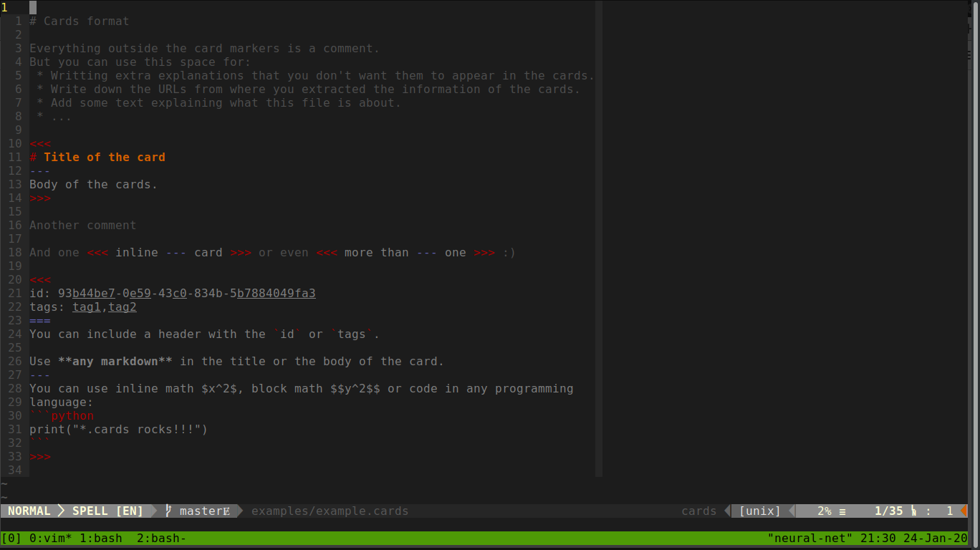The height and width of the screenshot is (550, 980).
Task: Click the orange "Title of the card" heading
Action: (104, 157)
